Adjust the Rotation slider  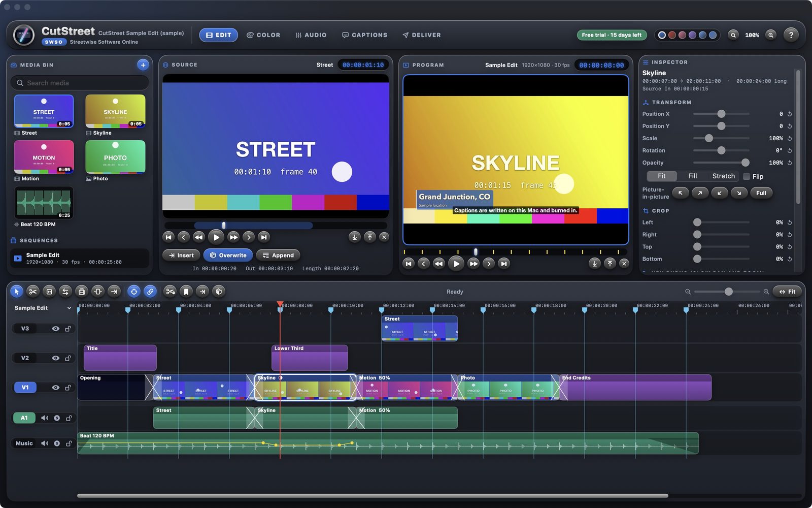(x=721, y=150)
